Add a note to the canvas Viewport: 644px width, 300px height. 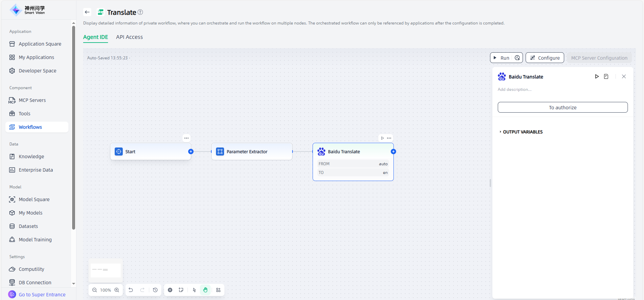[181, 290]
